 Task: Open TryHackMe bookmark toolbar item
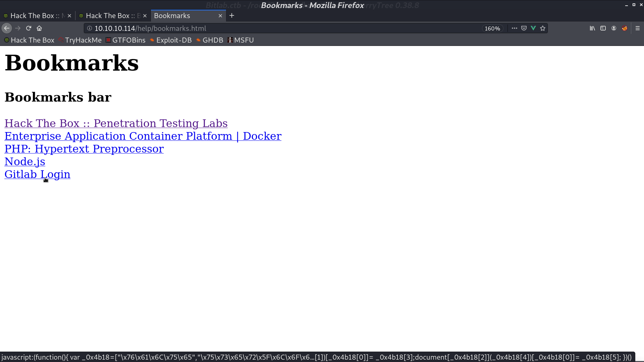(80, 40)
